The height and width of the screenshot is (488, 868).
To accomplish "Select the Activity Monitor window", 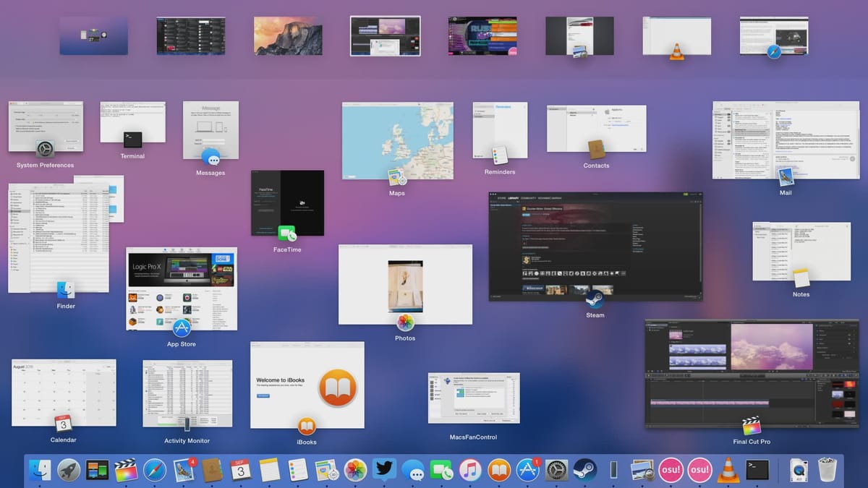I will [187, 393].
